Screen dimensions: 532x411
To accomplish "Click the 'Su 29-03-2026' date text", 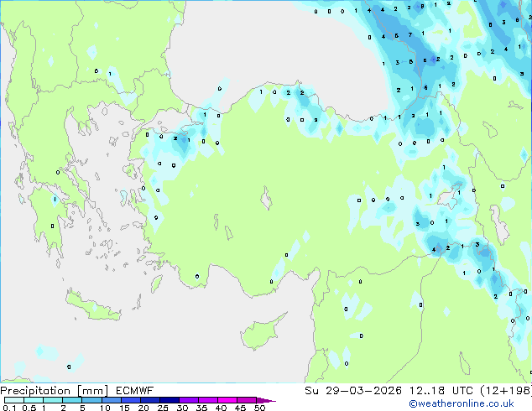I will [x=353, y=391].
